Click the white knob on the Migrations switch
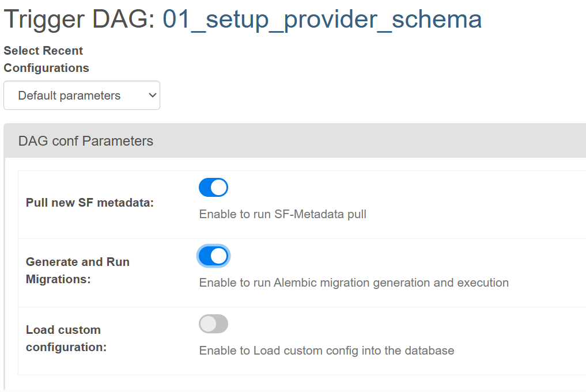 tap(219, 256)
